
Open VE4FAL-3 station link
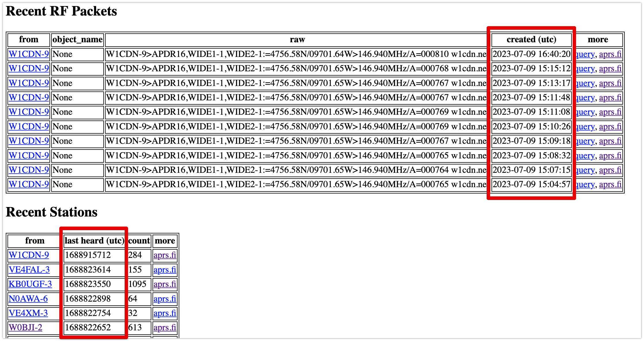29,270
